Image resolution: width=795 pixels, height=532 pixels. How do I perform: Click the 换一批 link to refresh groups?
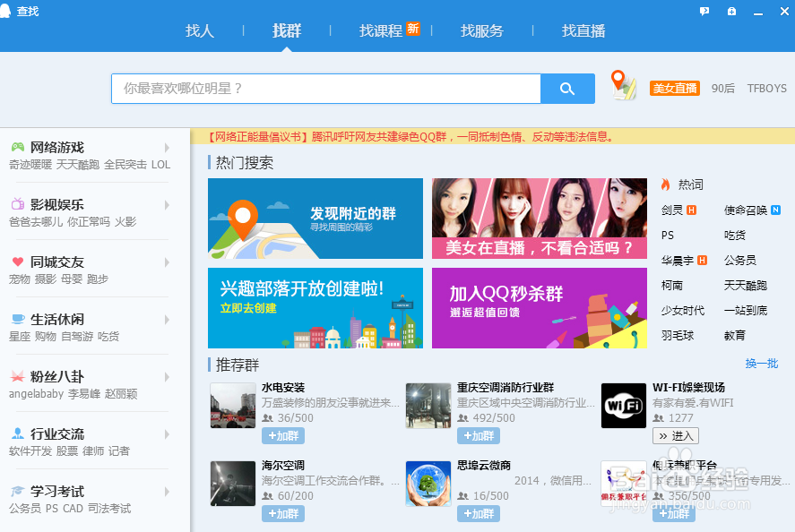pos(760,363)
